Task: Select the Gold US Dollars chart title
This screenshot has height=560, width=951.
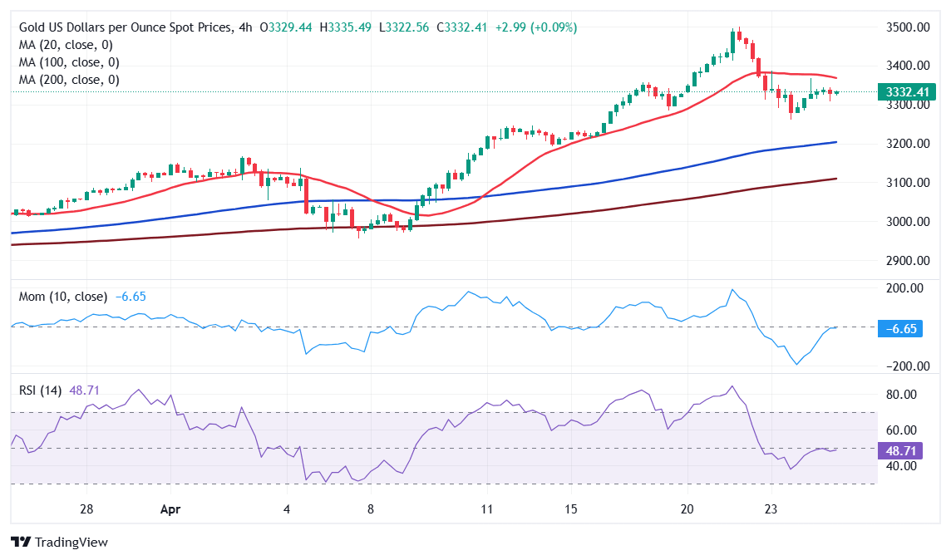Action: 124,27
